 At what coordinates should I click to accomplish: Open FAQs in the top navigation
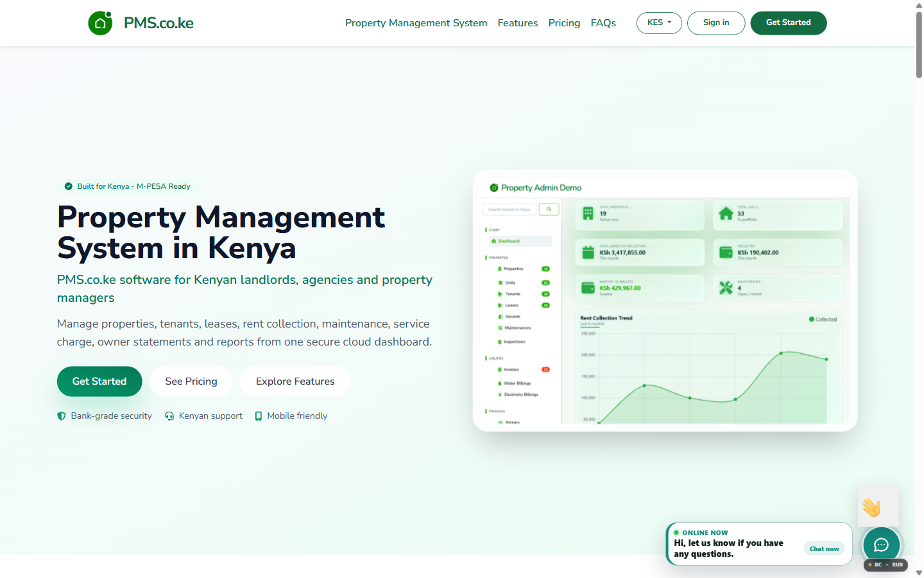(x=603, y=23)
